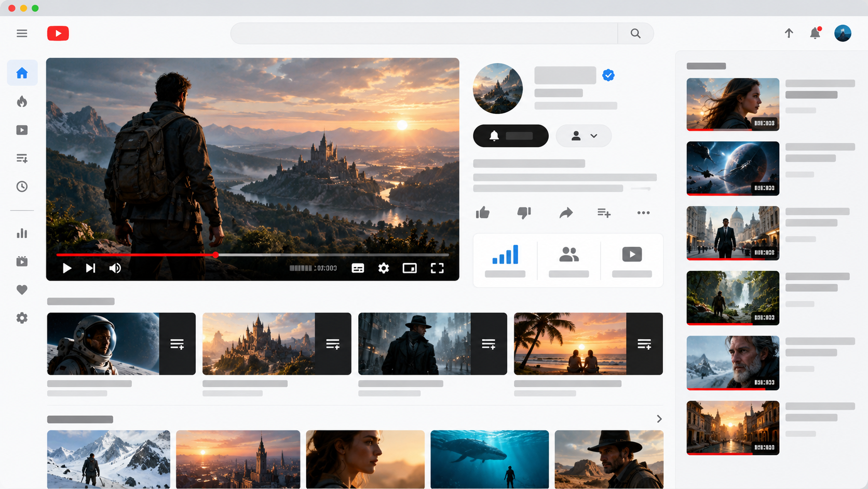Like the video with thumbs up
The height and width of the screenshot is (489, 868).
point(483,213)
